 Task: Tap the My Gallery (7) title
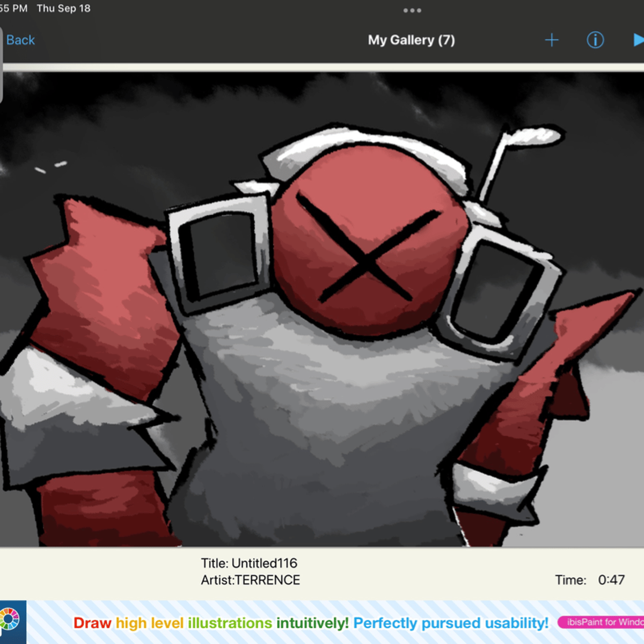411,40
